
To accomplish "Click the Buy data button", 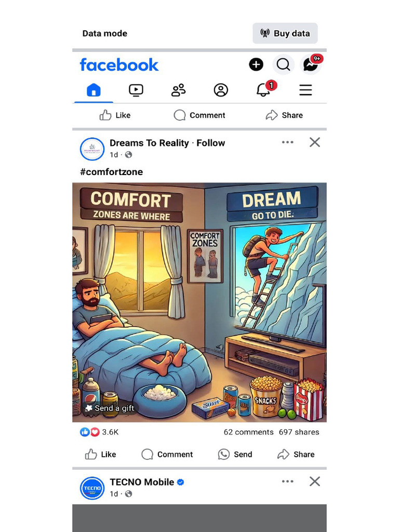I will pyautogui.click(x=285, y=33).
